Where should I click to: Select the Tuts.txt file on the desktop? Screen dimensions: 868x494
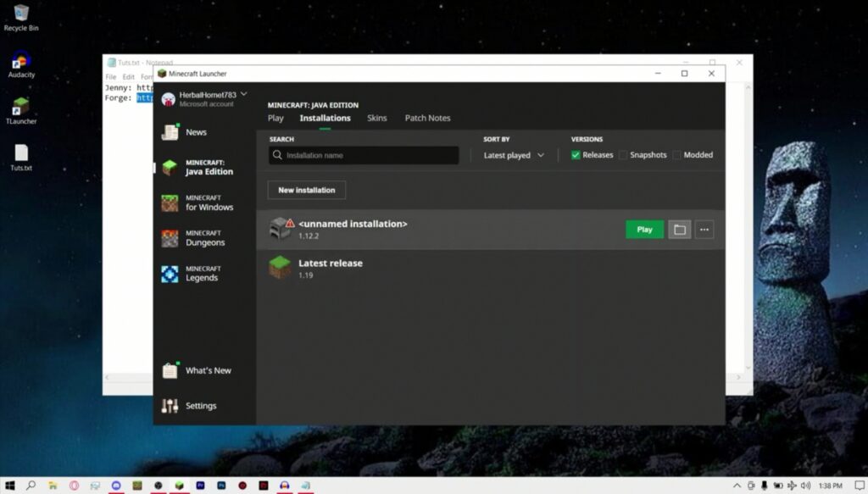point(21,158)
